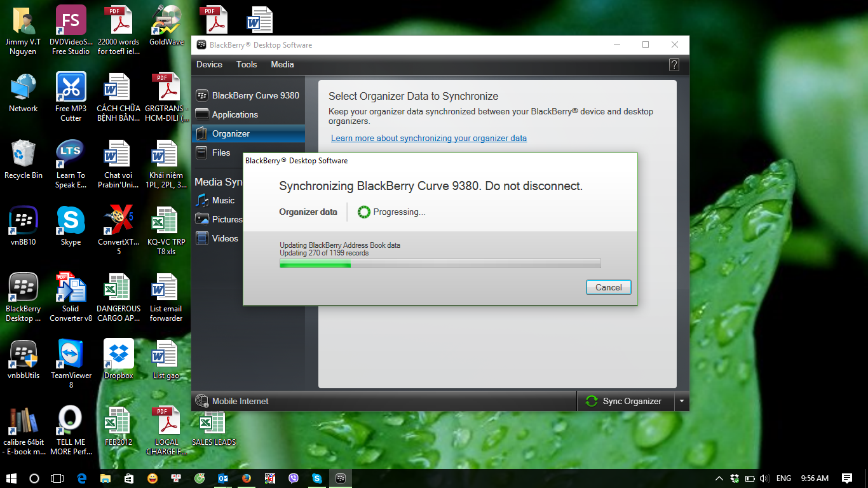Image resolution: width=868 pixels, height=488 pixels.
Task: Open Task View on taskbar
Action: (x=57, y=478)
